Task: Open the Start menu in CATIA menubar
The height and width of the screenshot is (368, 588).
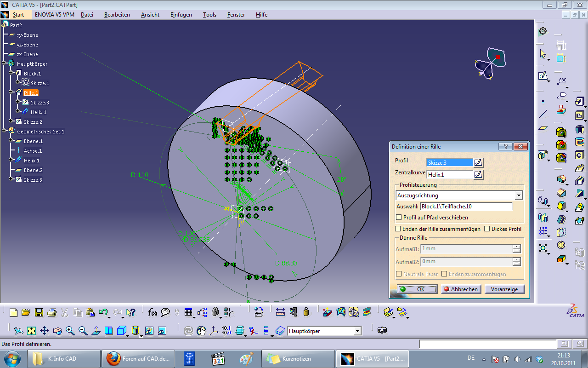Action: (18, 15)
